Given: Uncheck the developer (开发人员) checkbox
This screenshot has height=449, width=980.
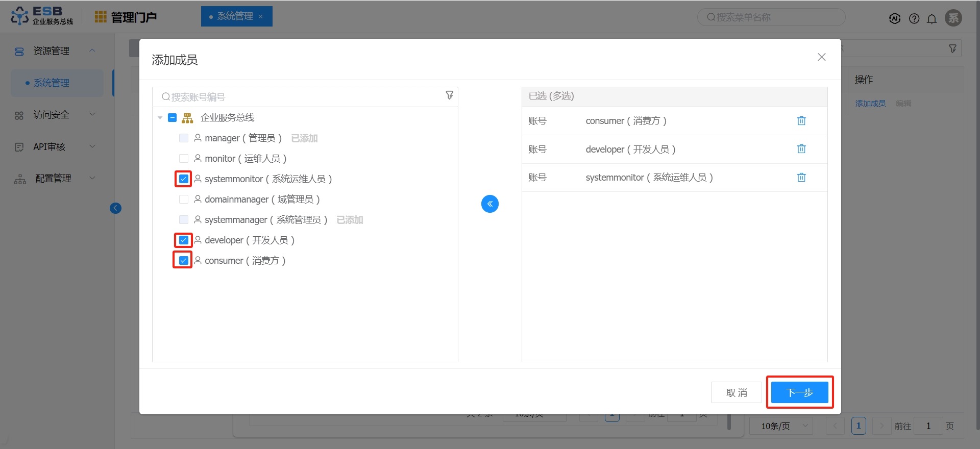Looking at the screenshot, I should tap(184, 240).
